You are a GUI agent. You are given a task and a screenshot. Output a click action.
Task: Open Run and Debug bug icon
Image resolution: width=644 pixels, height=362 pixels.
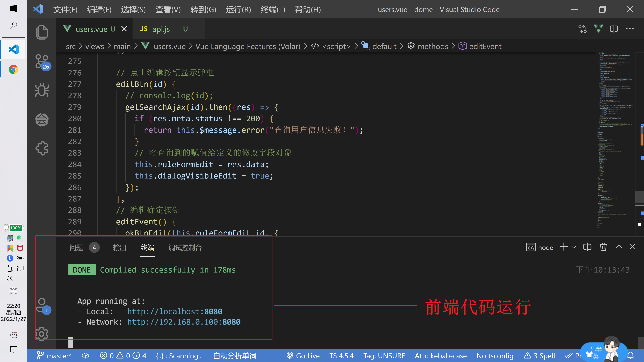point(42,90)
